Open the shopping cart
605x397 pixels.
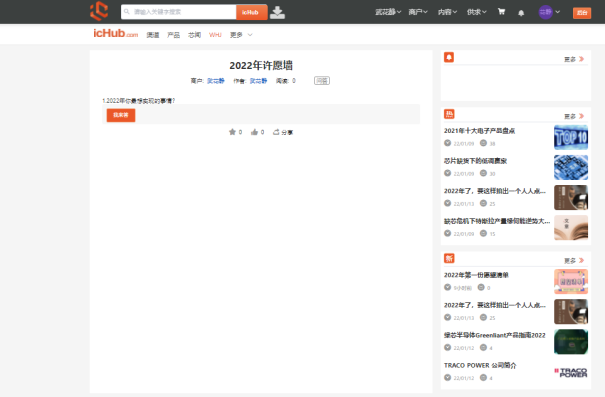point(501,12)
